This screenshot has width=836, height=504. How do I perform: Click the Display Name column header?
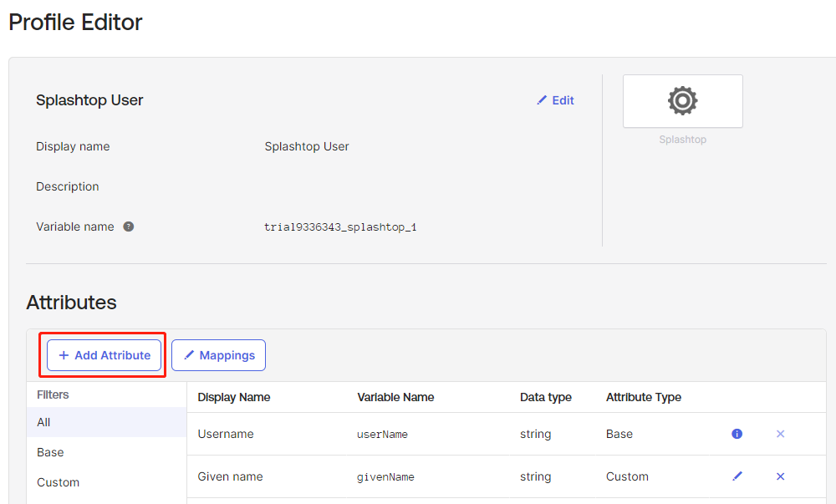pyautogui.click(x=234, y=397)
